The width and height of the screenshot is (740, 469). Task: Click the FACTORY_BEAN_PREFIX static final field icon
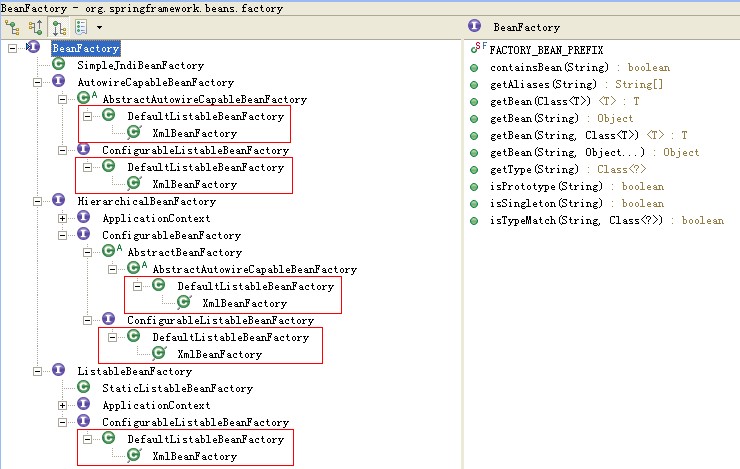478,48
